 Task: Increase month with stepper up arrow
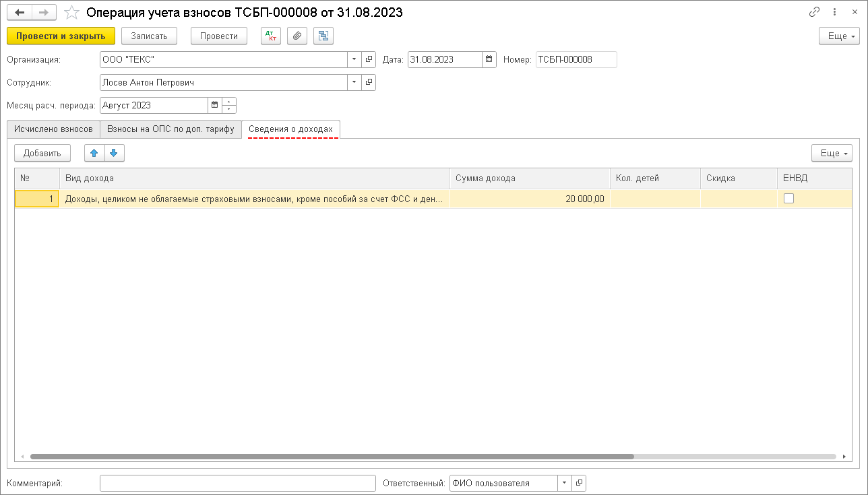229,102
